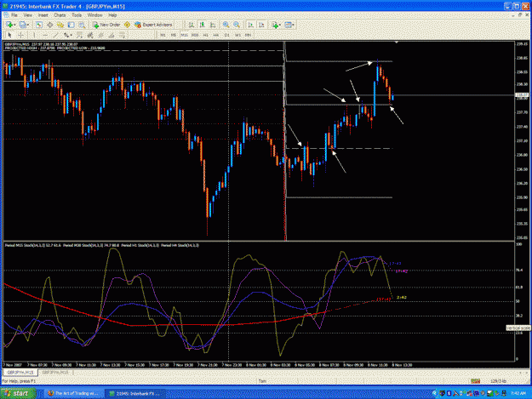Zoom in on the chart

(x=226, y=25)
